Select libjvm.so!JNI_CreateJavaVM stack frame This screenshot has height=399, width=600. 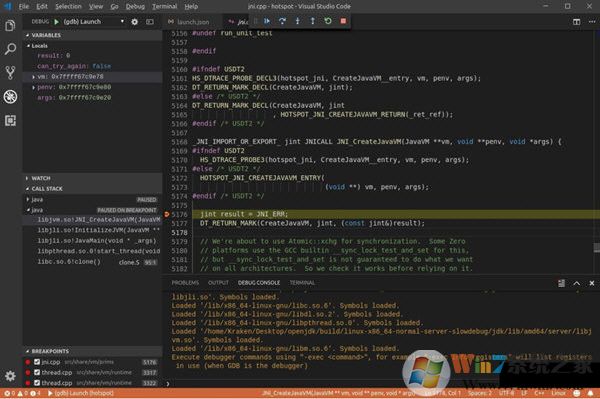tap(92, 220)
